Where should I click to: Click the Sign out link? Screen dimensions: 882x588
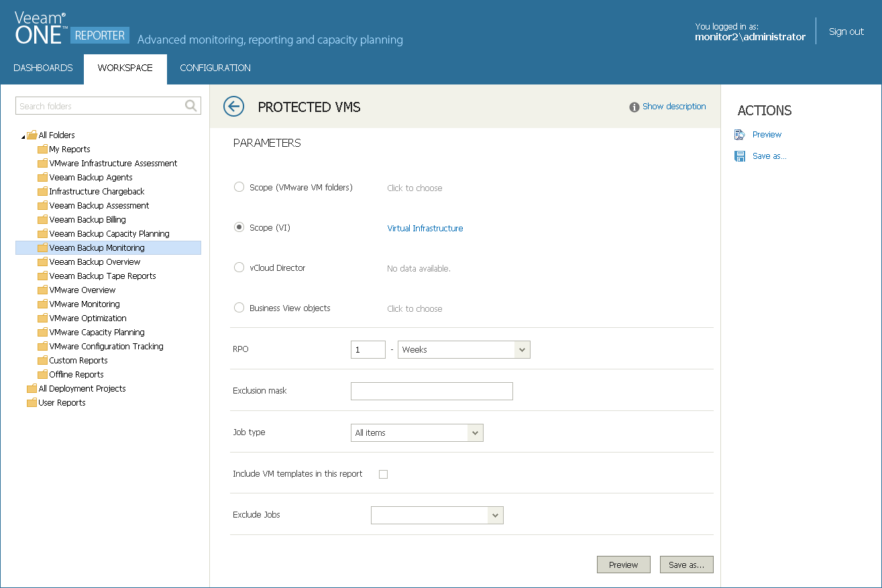click(846, 32)
